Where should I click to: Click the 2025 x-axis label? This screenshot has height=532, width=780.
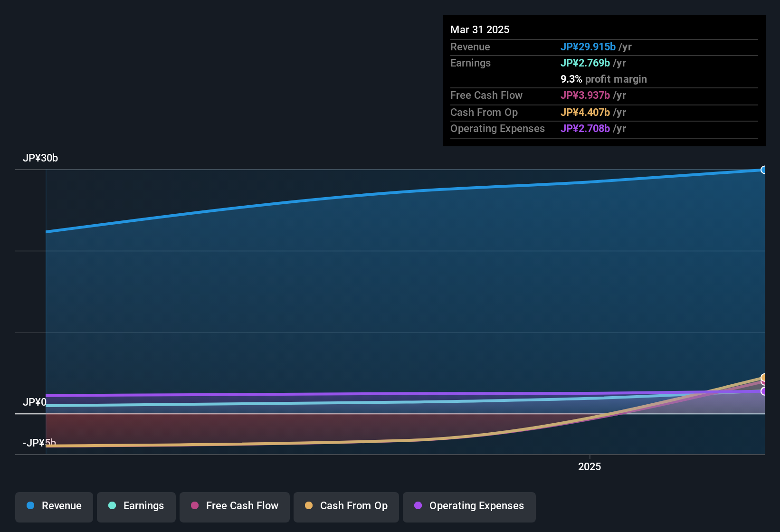[590, 467]
